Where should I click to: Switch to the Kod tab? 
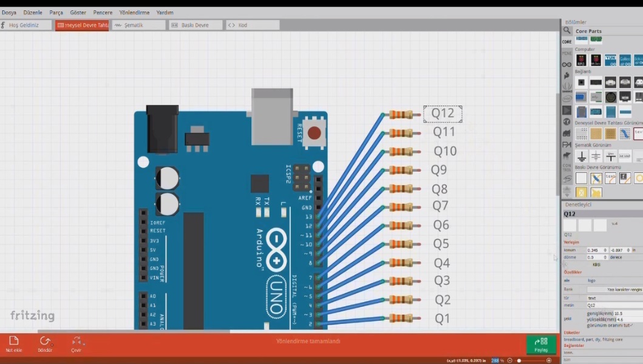[x=253, y=25]
